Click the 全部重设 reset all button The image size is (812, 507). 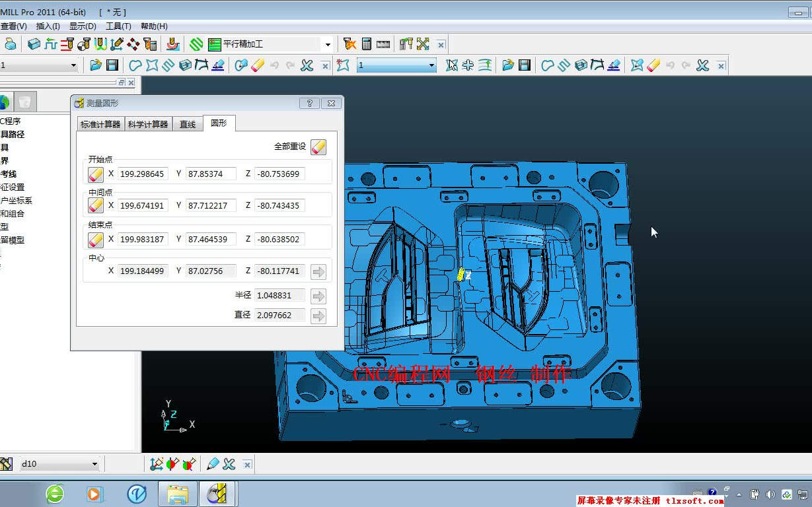point(318,147)
